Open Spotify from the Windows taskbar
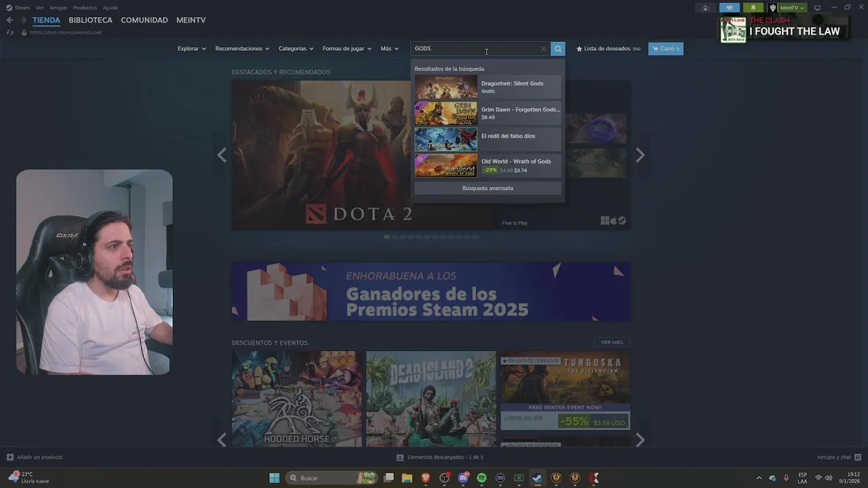Image resolution: width=868 pixels, height=488 pixels. click(481, 478)
